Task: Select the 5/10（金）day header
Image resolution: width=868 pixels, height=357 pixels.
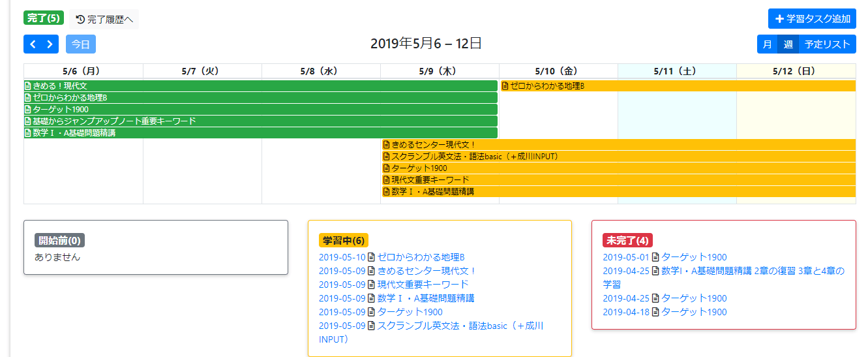Action: tap(558, 71)
